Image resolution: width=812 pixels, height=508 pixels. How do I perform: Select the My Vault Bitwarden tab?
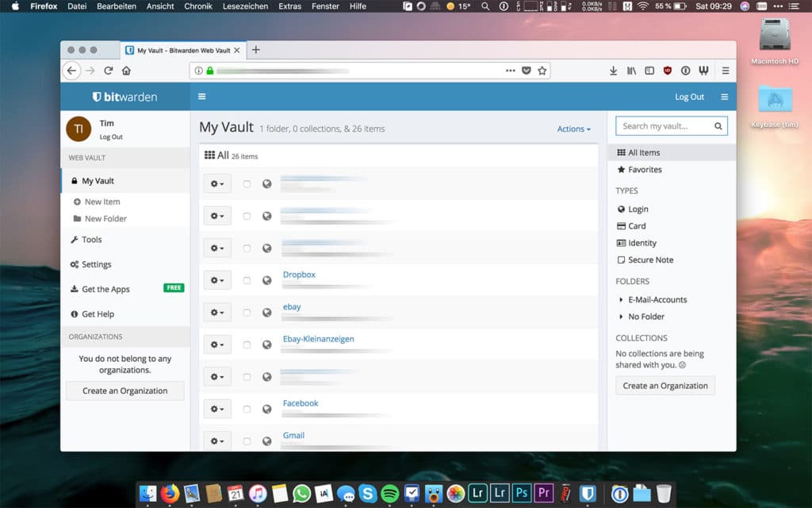183,50
